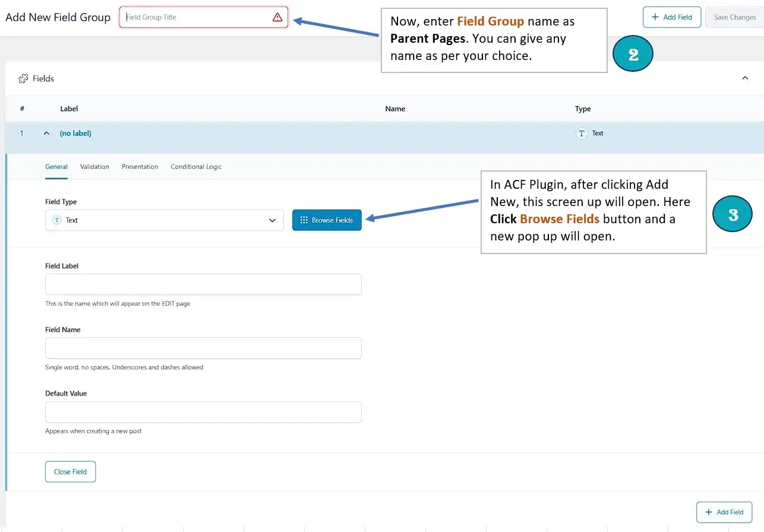
Task: Click the Default Value input box
Action: 203,412
